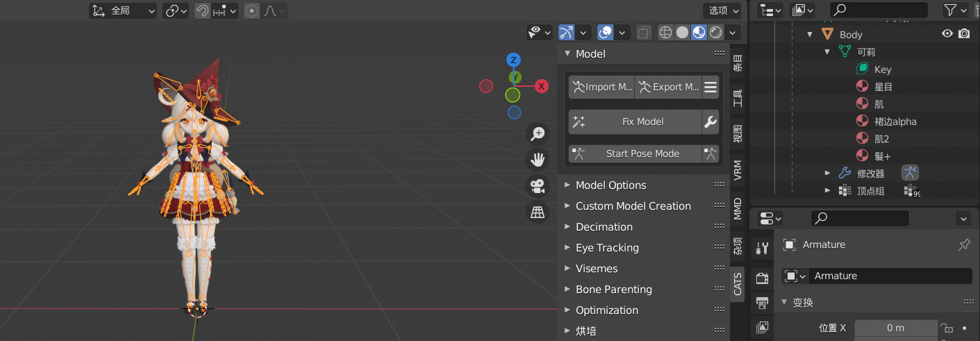Toggle viewport overlays icon

click(606, 32)
